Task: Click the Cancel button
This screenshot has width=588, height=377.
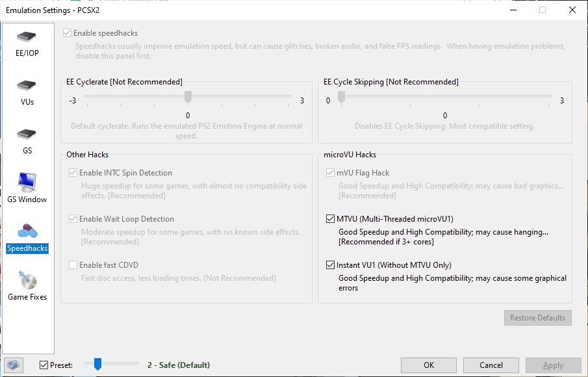Action: [x=491, y=365]
